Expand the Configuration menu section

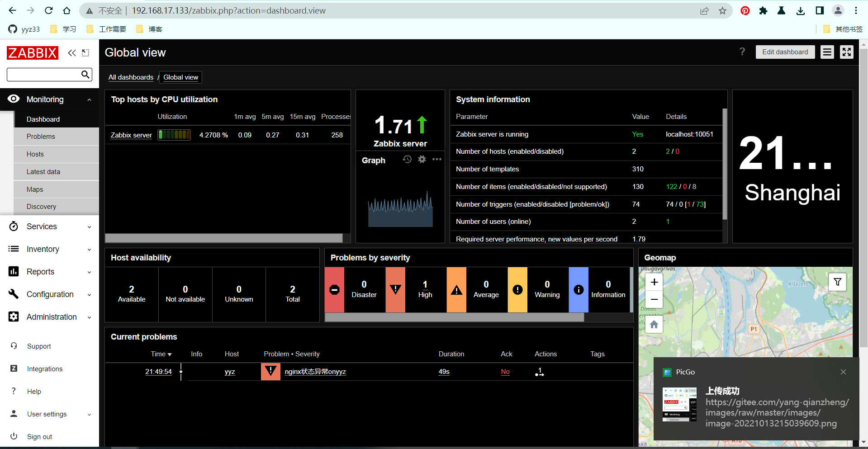point(89,295)
